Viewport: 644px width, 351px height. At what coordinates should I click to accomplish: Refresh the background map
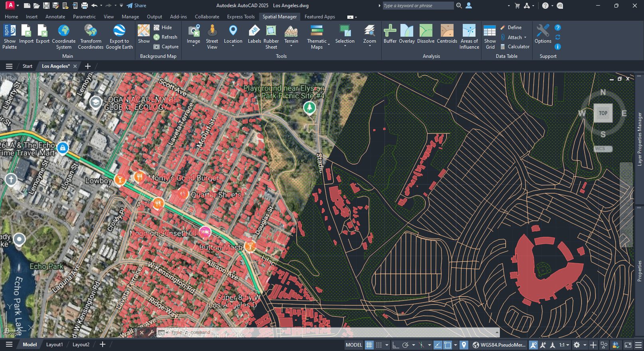[x=166, y=37]
